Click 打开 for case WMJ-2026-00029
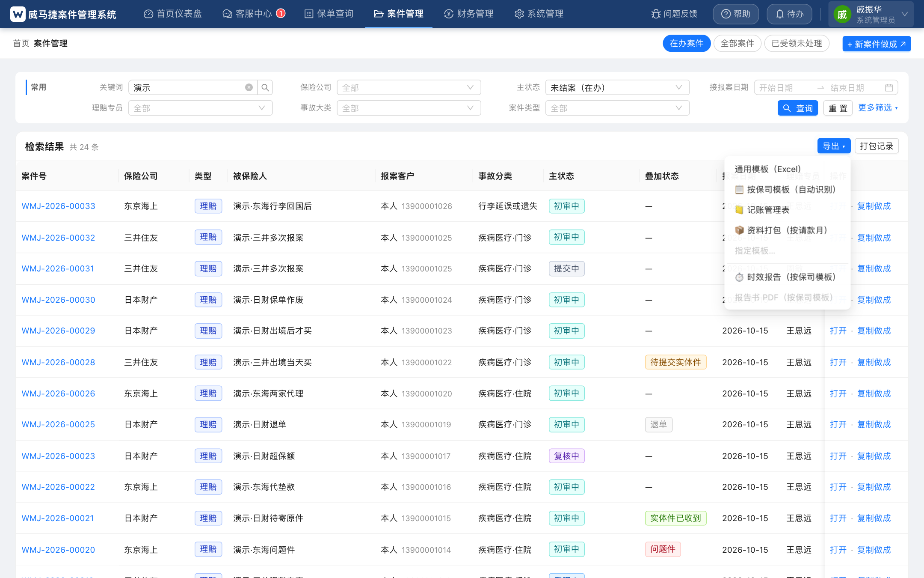The height and width of the screenshot is (578, 924). coord(838,331)
